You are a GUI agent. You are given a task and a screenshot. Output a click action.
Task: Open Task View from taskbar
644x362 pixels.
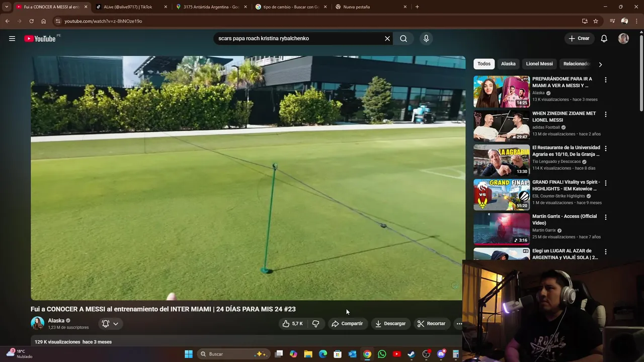(279, 354)
